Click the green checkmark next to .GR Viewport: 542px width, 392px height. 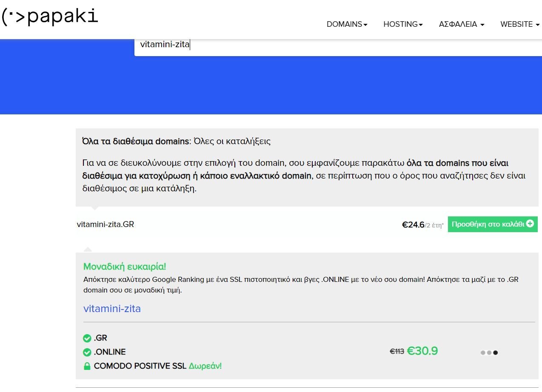click(87, 338)
